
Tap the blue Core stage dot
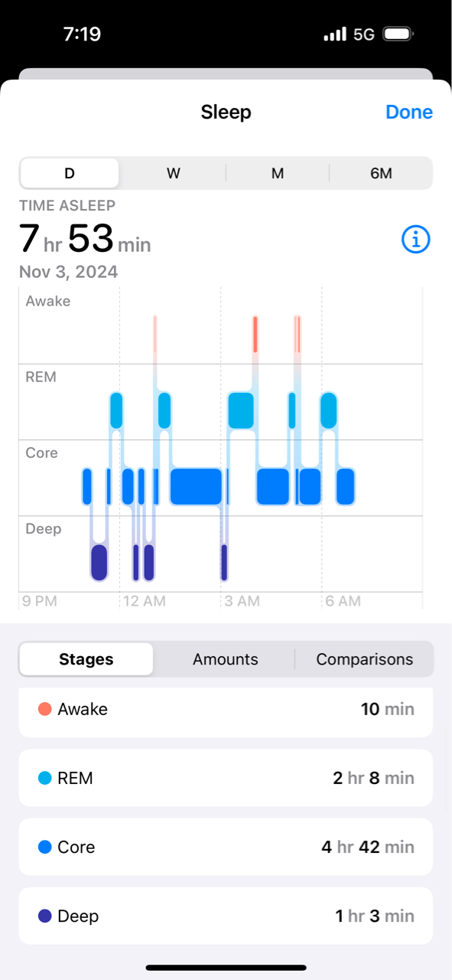44,847
